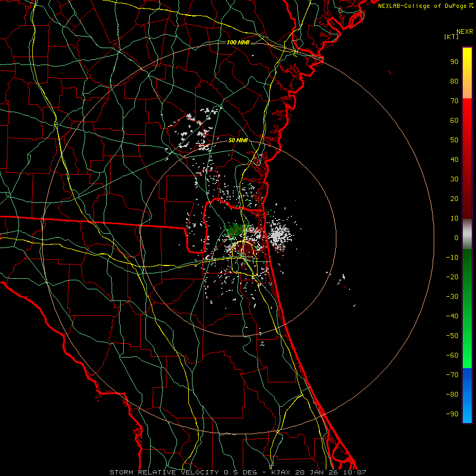Click the 40 value on the velocity scale
This screenshot has height=476, width=476.
(454, 159)
